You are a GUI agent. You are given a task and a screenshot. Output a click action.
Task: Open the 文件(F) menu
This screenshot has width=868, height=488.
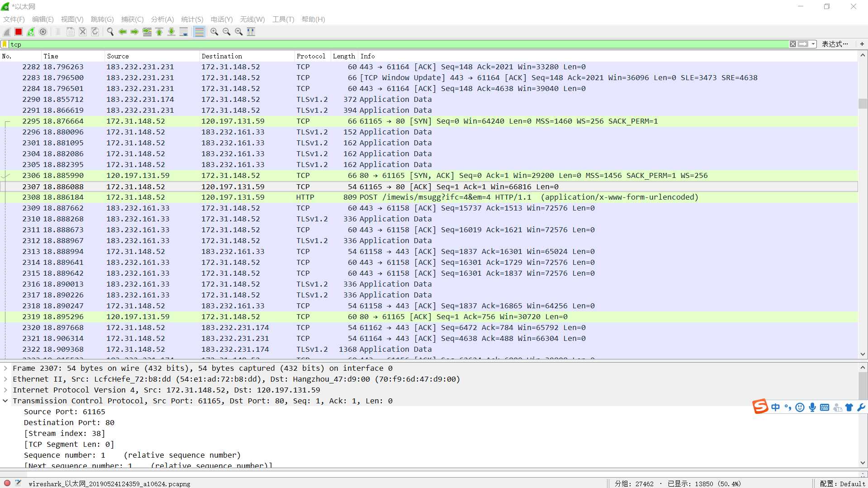[14, 19]
